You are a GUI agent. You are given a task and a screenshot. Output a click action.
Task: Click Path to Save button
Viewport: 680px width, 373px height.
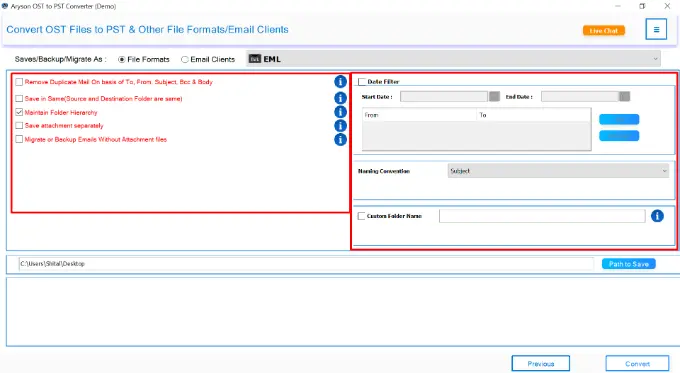pyautogui.click(x=628, y=264)
